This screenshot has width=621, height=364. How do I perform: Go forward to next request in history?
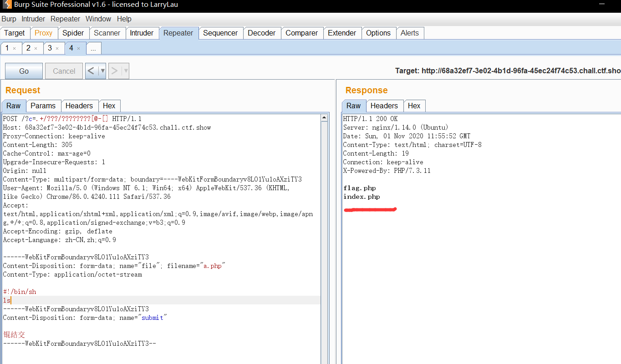click(115, 71)
